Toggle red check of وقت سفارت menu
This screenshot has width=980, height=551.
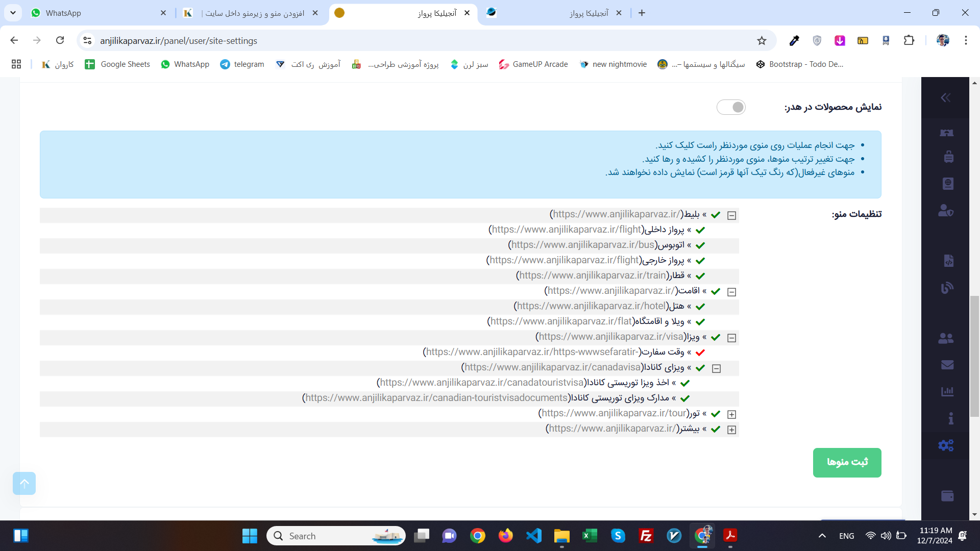pyautogui.click(x=700, y=353)
